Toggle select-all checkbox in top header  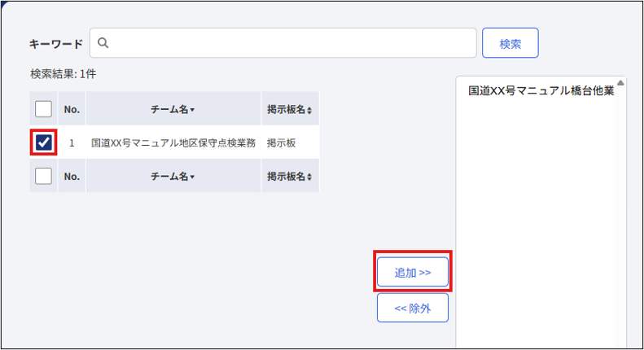click(x=43, y=109)
